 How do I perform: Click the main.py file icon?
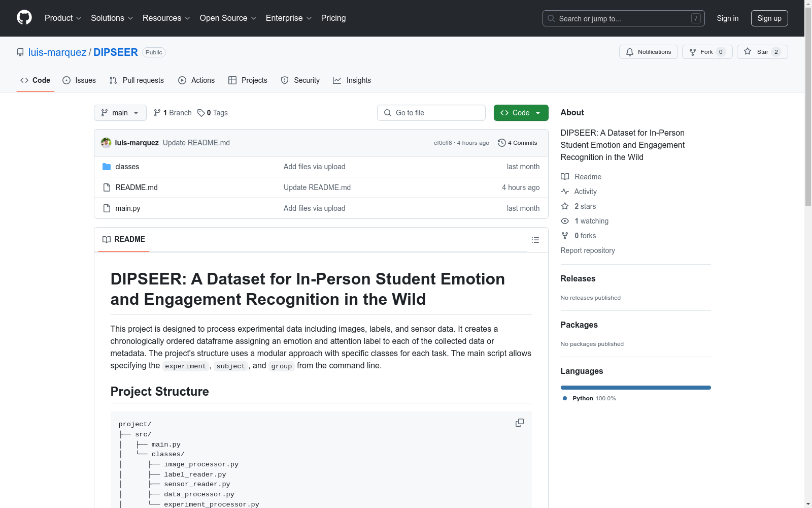[107, 208]
